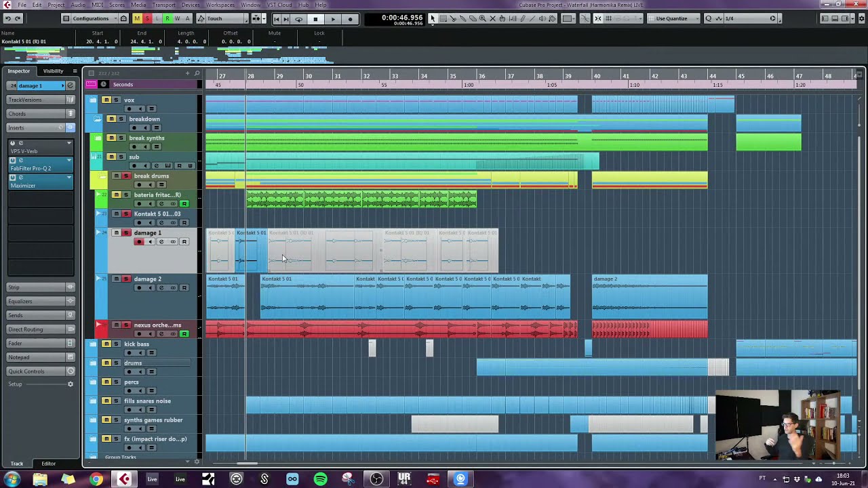Image resolution: width=868 pixels, height=488 pixels.
Task: Toggle Read automation on bateria fritac track
Action: point(184,204)
